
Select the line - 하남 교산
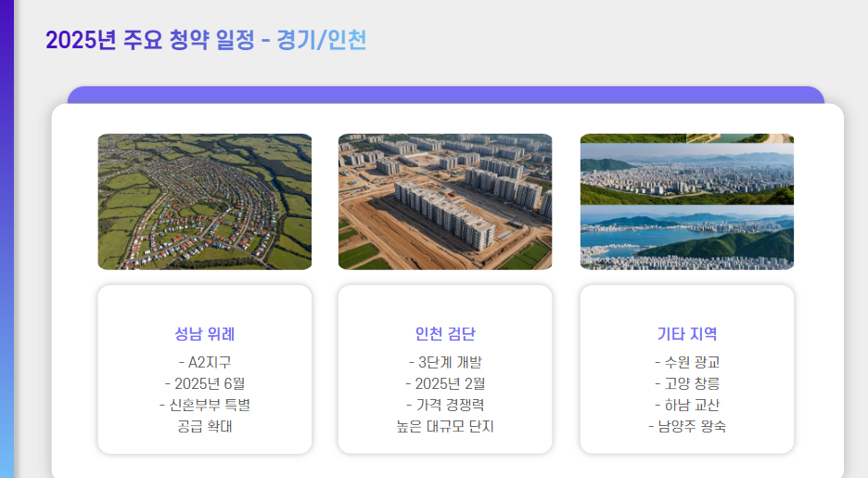[687, 405]
